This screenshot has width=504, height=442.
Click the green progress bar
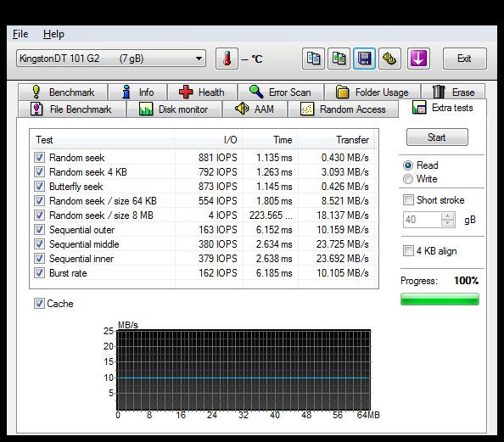pyautogui.click(x=440, y=299)
